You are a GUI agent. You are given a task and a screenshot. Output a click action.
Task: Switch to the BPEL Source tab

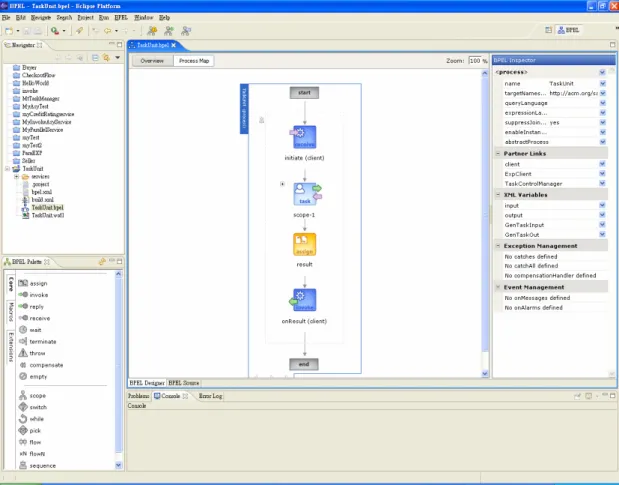tap(184, 383)
